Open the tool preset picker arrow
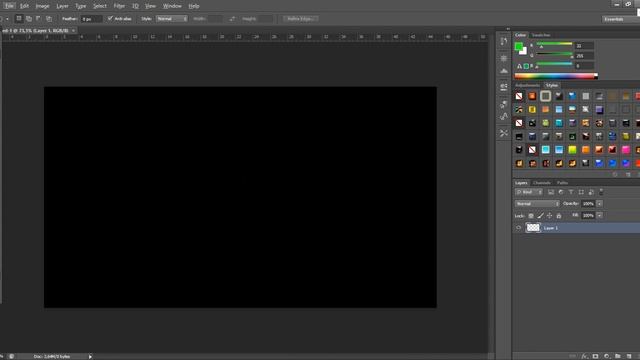Image resolution: width=640 pixels, height=360 pixels. (x=7, y=19)
